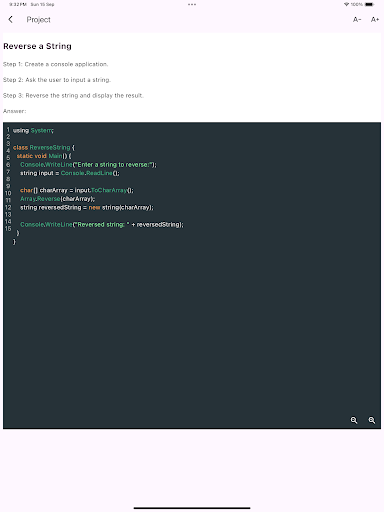Click the Array.Reverse(charArray) code line
The image size is (384, 512).
[58, 199]
